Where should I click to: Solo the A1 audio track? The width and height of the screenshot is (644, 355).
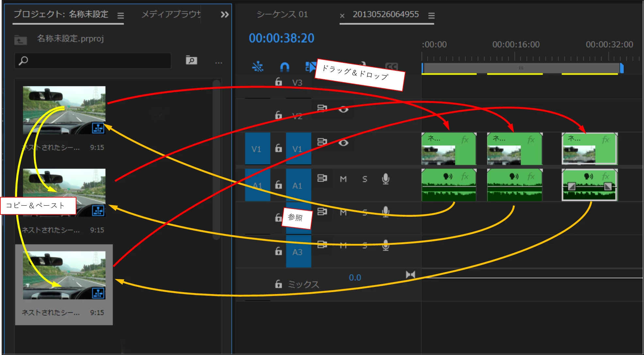point(365,179)
